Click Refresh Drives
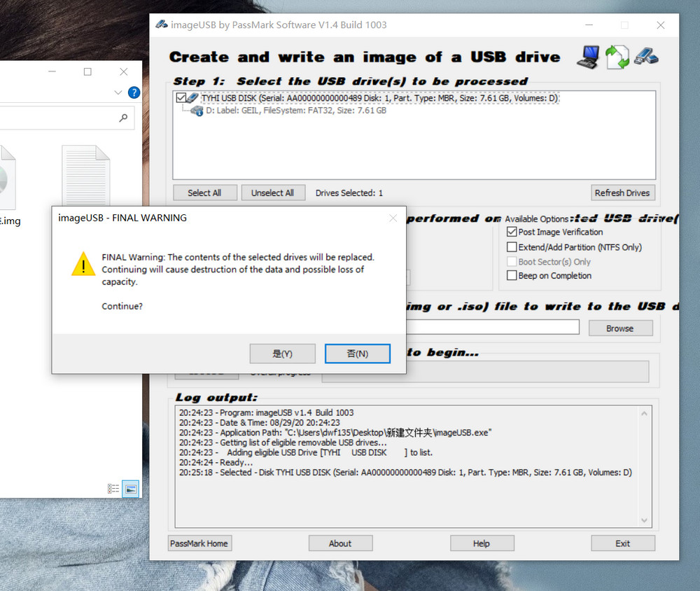Screen dimensions: 700x591 tap(622, 193)
